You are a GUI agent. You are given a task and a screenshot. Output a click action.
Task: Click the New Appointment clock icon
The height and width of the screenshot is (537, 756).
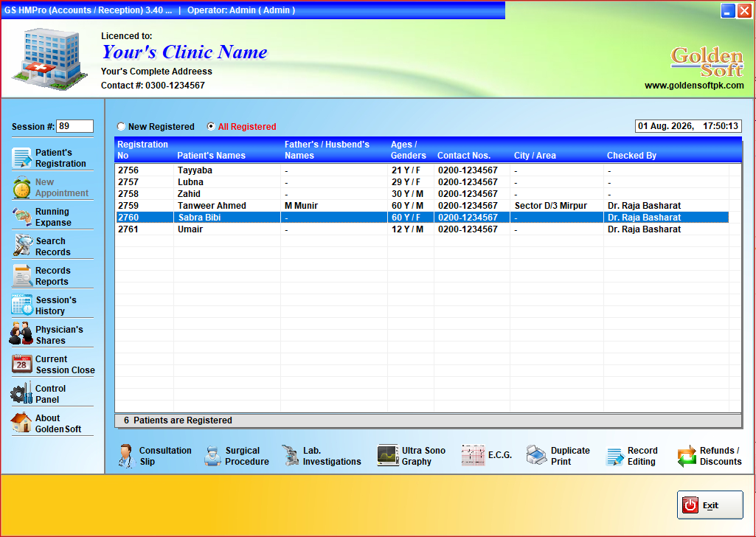pos(21,187)
